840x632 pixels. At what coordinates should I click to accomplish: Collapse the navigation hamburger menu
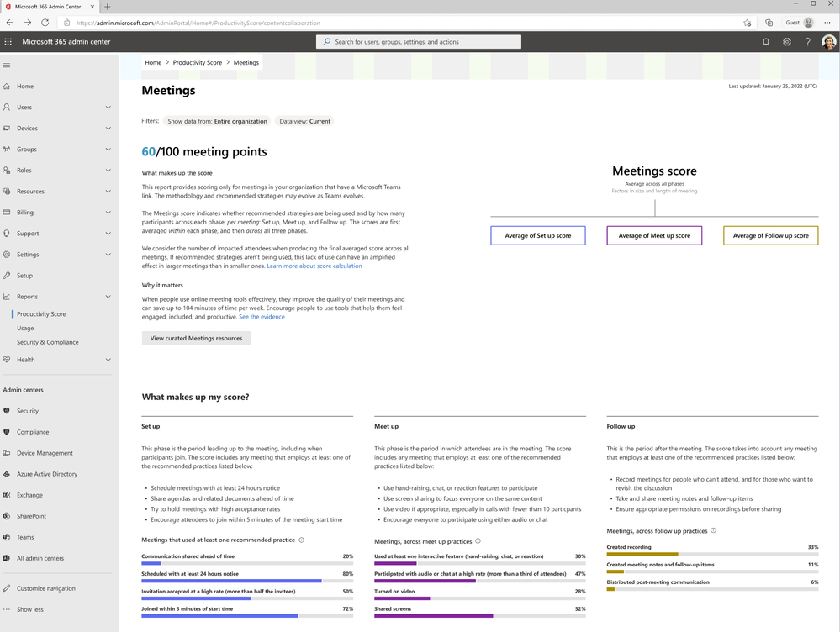tap(7, 66)
